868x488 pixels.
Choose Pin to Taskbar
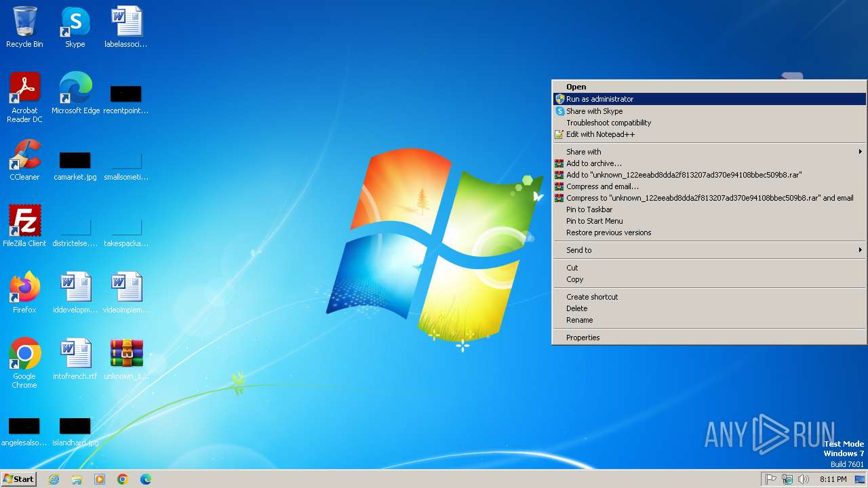point(709,209)
